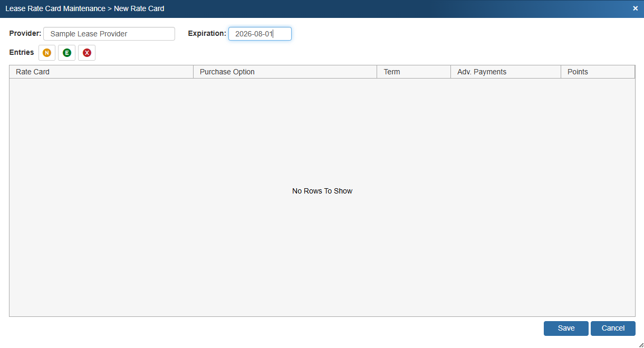
Task: Save the new rate card
Action: [566, 328]
